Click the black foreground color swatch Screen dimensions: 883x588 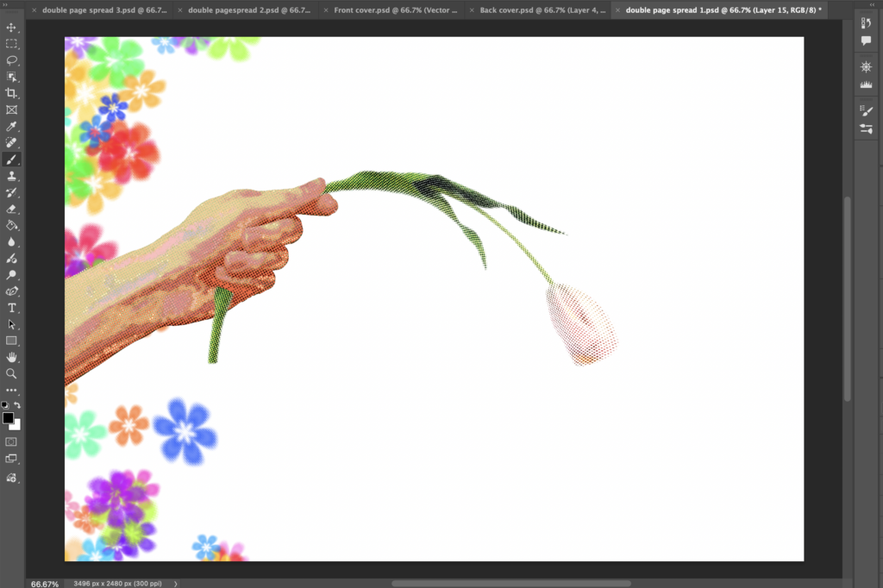pos(8,418)
